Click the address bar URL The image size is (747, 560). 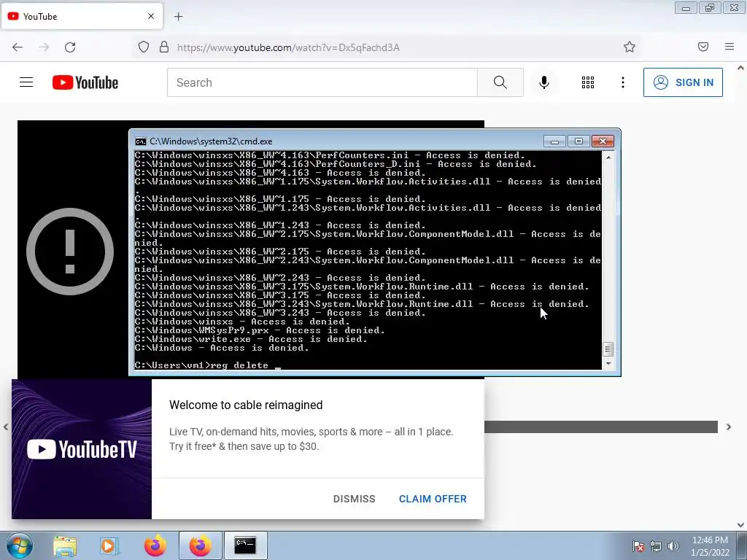pos(288,47)
